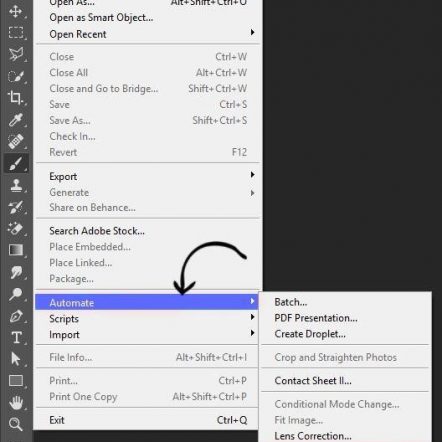Choose Batch from Automate submenu
Screen dimensions: 442x442
point(291,302)
